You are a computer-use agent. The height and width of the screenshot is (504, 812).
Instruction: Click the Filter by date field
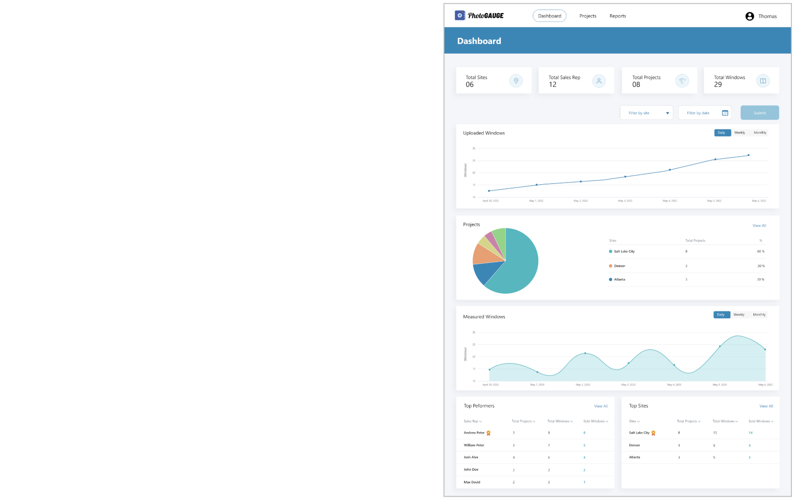click(x=704, y=113)
